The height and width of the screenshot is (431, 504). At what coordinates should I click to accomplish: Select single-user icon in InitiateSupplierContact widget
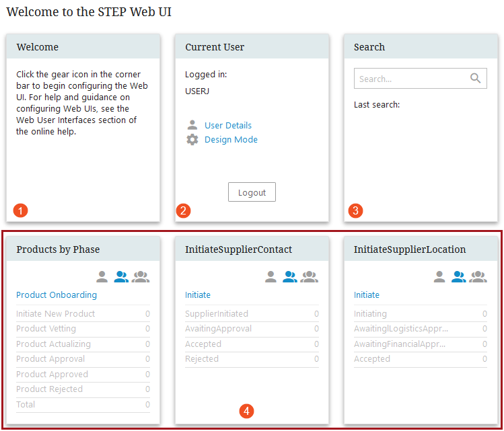tap(271, 276)
